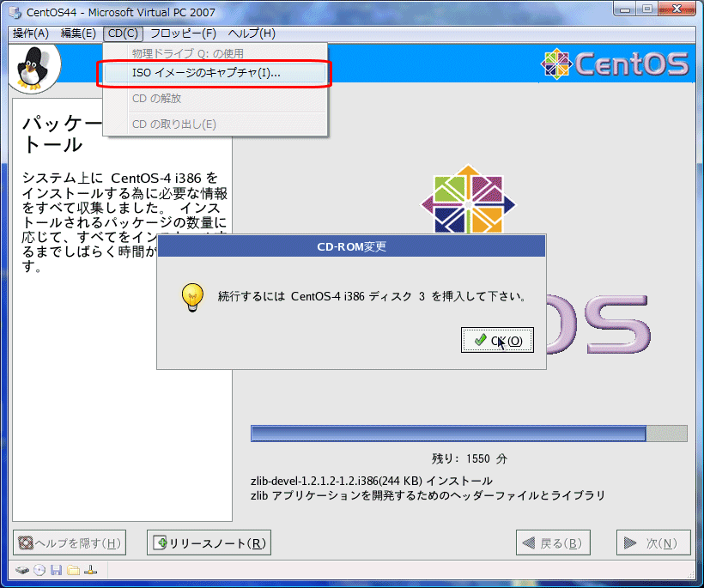Click the ヘルプを隠す(H) button

pos(70,543)
